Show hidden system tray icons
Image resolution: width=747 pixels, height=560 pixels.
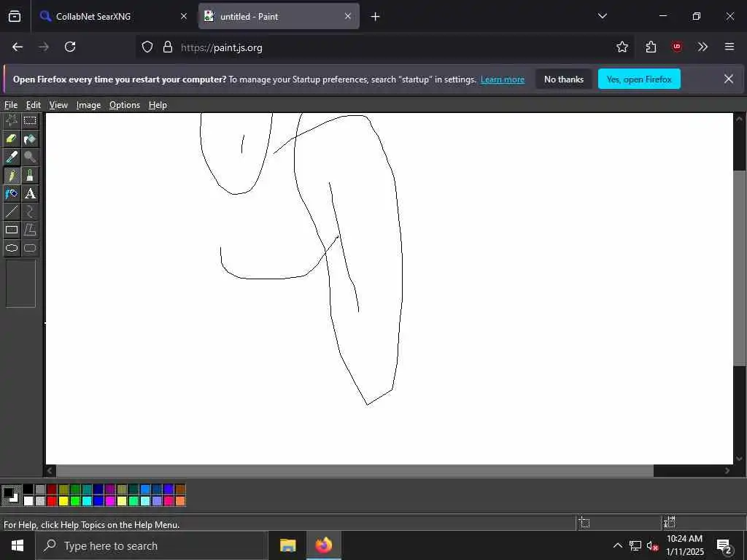[x=617, y=545]
